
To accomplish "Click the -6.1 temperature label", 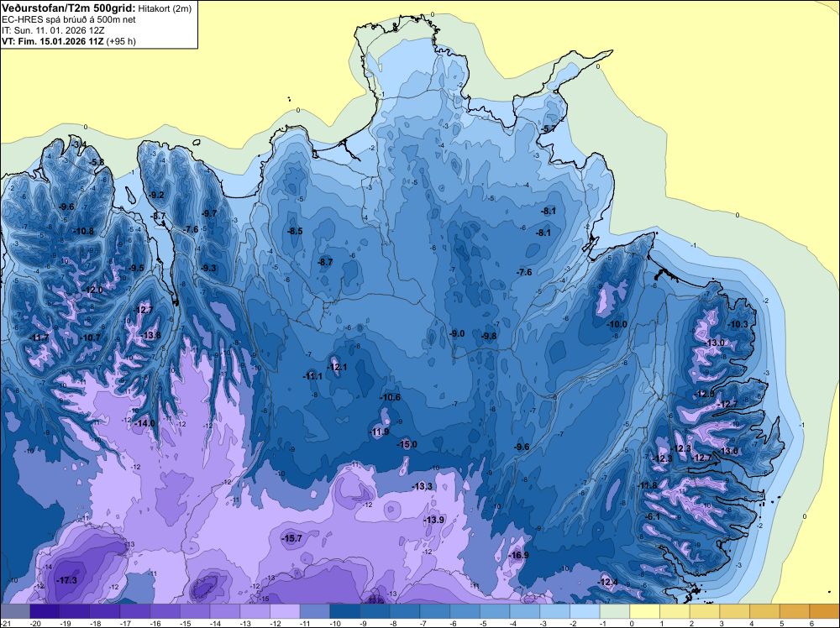I will click(653, 516).
